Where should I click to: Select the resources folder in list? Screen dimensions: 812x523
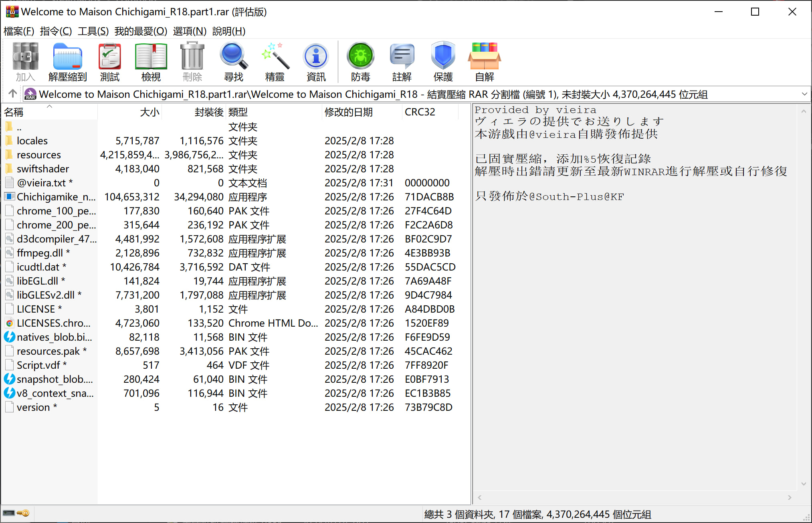[x=38, y=155]
